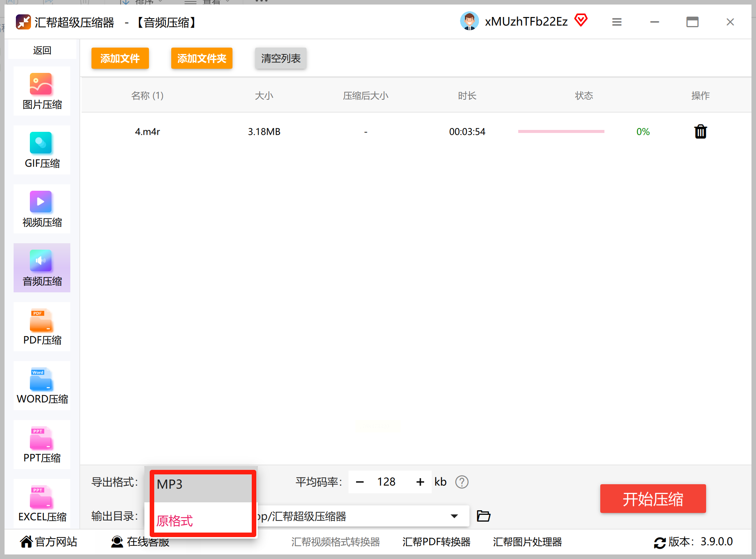Click the bitrate help question mark

tap(462, 482)
